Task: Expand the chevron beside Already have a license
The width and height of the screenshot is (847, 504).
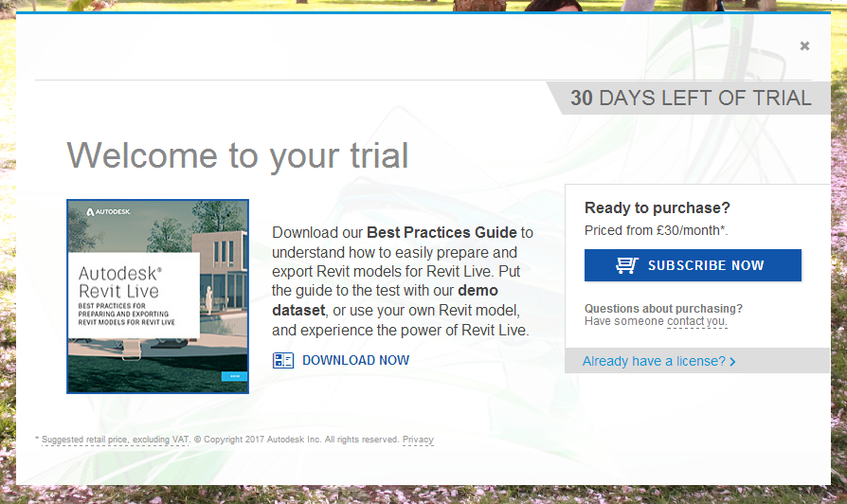Action: 732,361
